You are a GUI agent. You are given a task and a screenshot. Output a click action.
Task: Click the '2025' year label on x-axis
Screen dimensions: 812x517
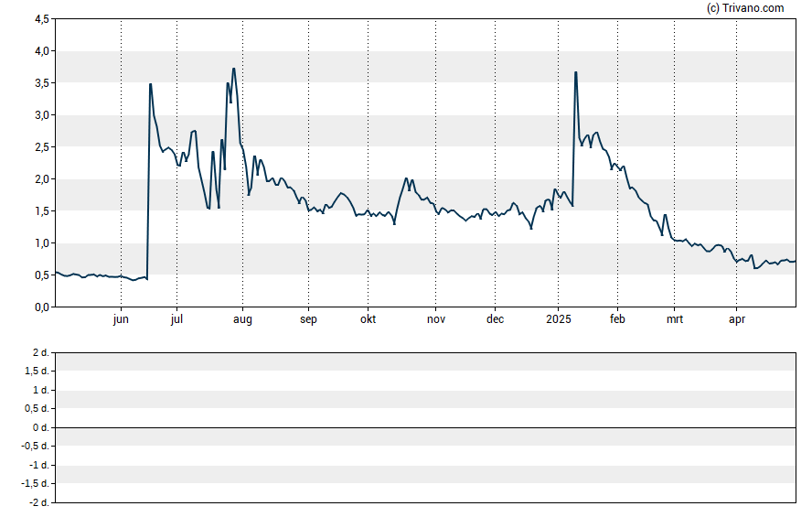pos(558,319)
